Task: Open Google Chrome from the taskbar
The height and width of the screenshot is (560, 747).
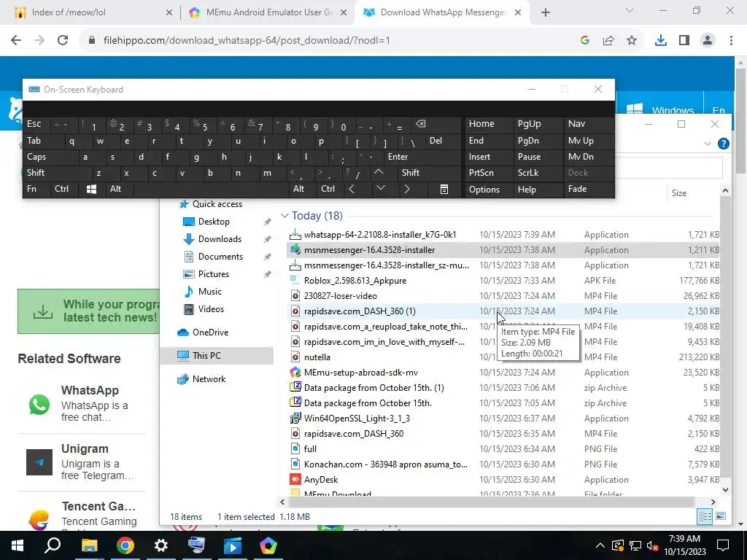Action: 125,545
